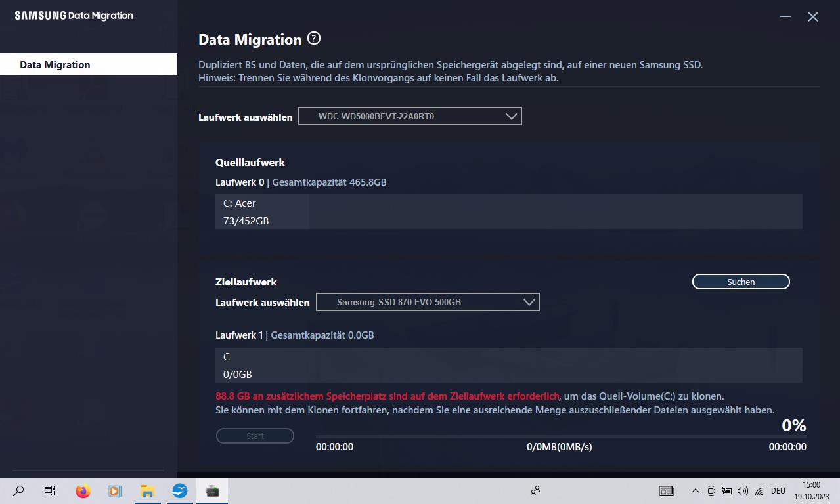Click the Gesamtkapazität 0.0GB text

tap(322, 335)
